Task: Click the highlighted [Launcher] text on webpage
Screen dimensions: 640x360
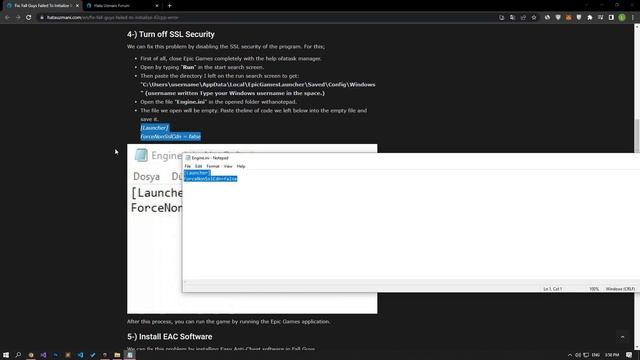Action: (x=154, y=128)
